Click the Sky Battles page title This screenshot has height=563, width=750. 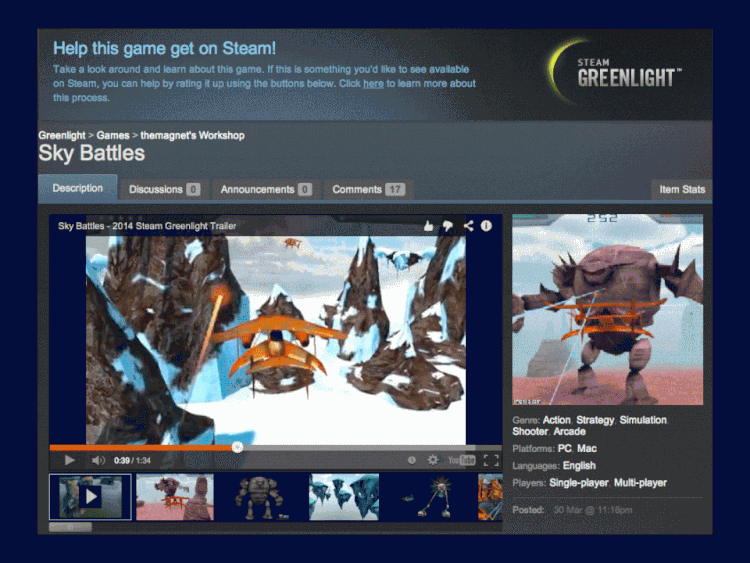click(x=91, y=154)
